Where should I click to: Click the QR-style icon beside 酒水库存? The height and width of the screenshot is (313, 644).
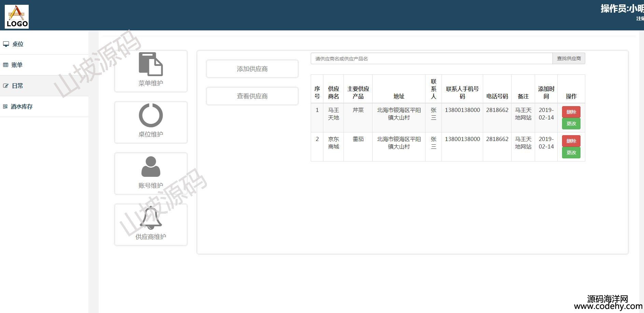point(5,106)
